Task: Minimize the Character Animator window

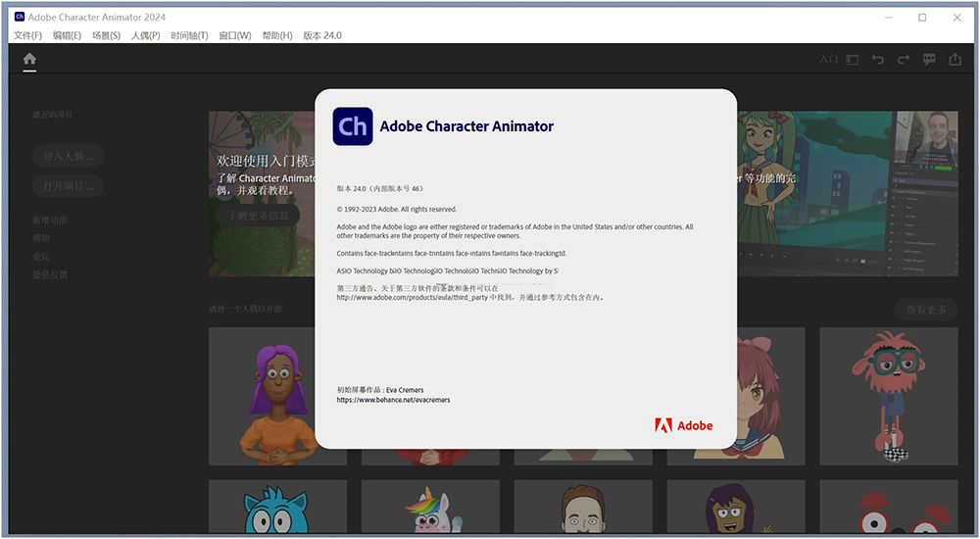Action: tap(888, 18)
